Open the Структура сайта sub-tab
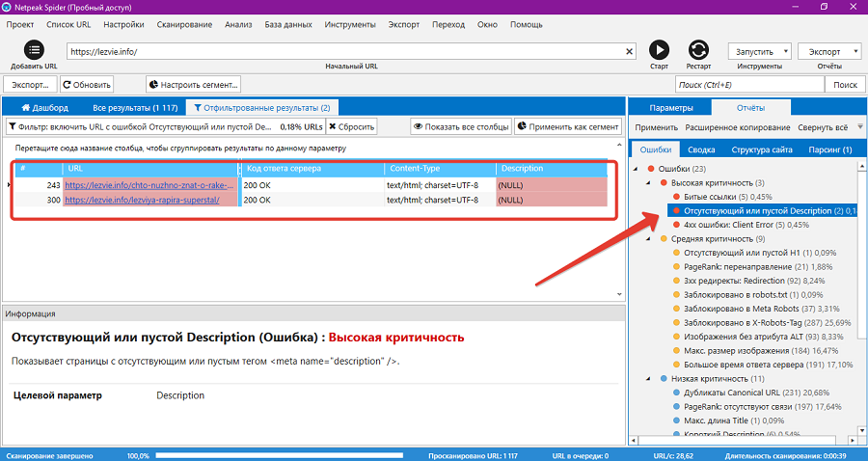This screenshot has height=461, width=868. coord(762,149)
